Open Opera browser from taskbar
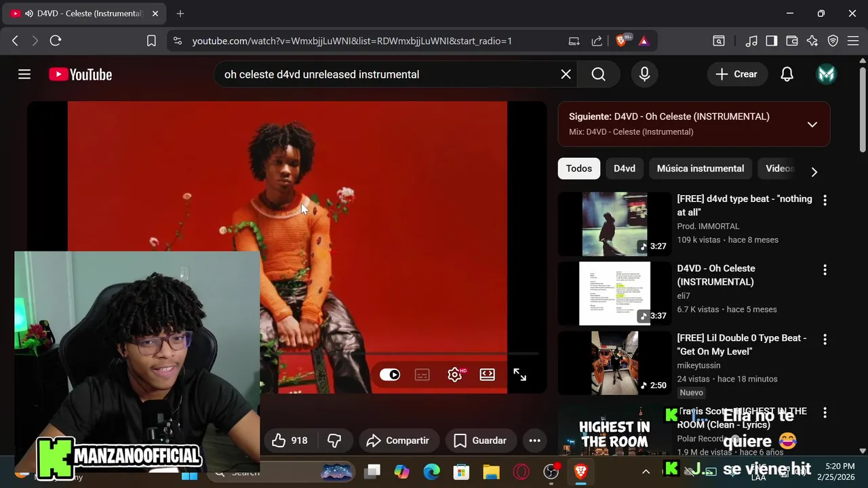Viewport: 868px width, 488px height. 521,472
